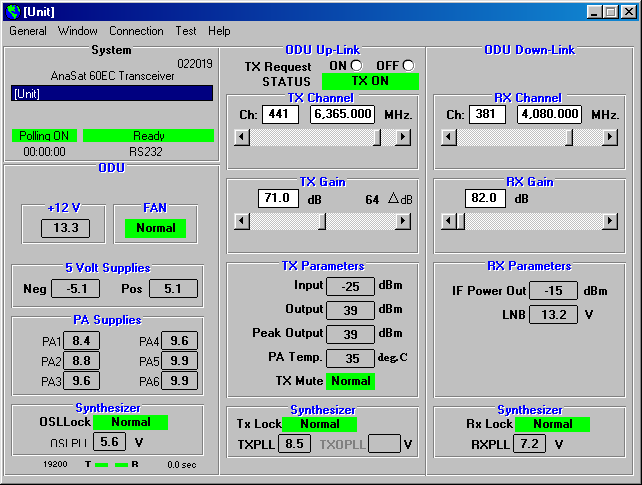The image size is (642, 485).
Task: Click left arrow of RX Gain scrollbar
Action: click(448, 221)
